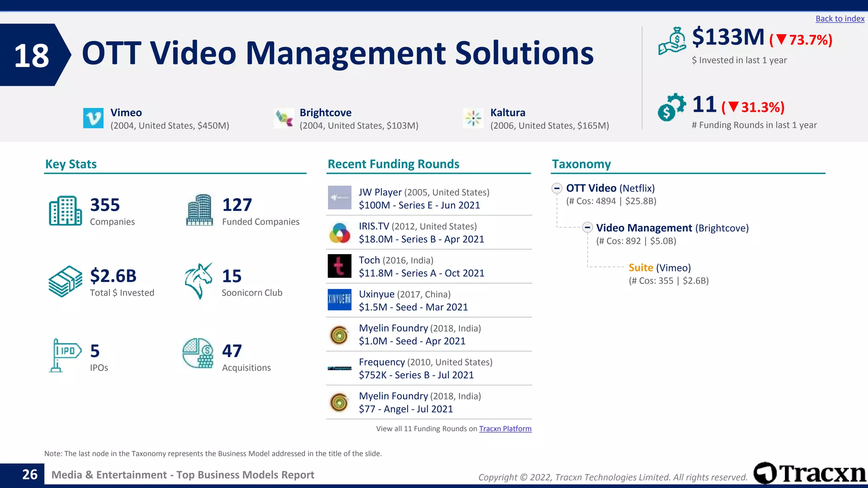Click '(# Cos: 892 | $5.0B)' text
The height and width of the screenshot is (488, 868).
[x=636, y=241]
